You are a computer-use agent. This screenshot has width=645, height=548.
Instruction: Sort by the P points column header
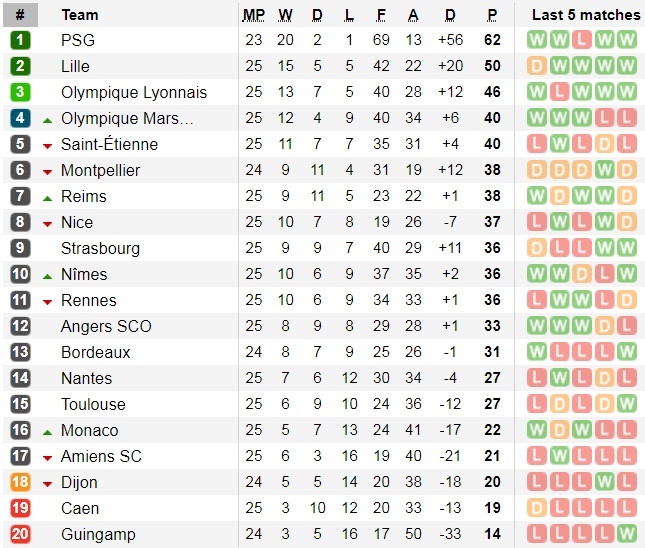[492, 15]
